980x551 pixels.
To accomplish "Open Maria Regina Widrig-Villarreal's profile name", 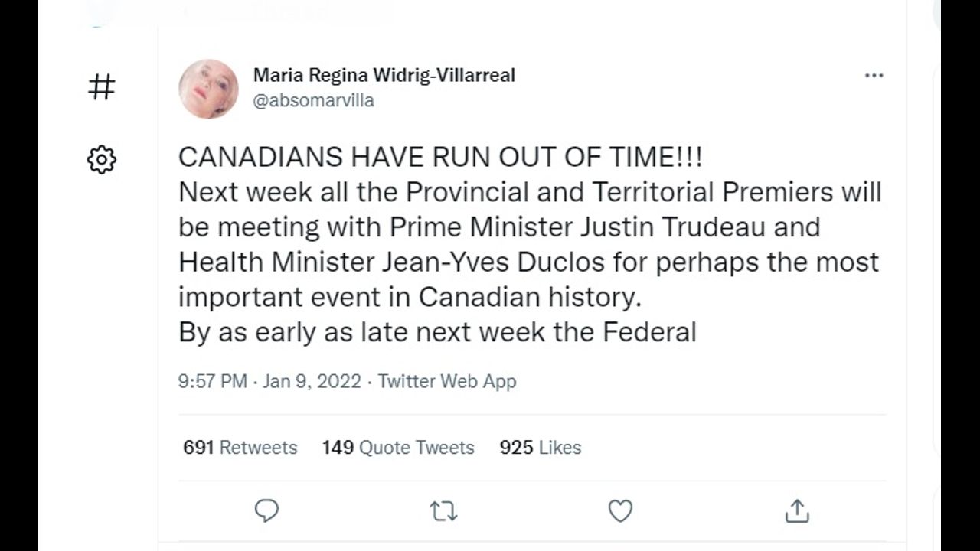I will [x=384, y=75].
